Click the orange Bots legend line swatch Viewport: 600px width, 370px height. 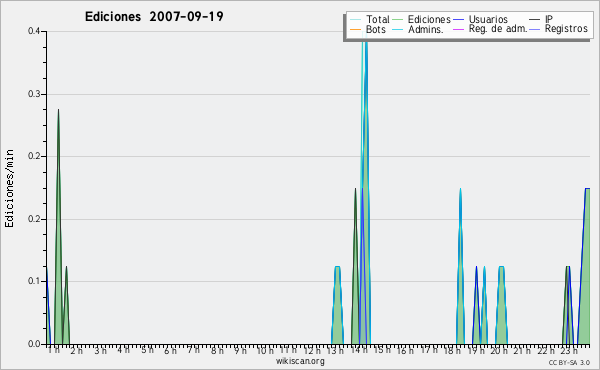(355, 29)
